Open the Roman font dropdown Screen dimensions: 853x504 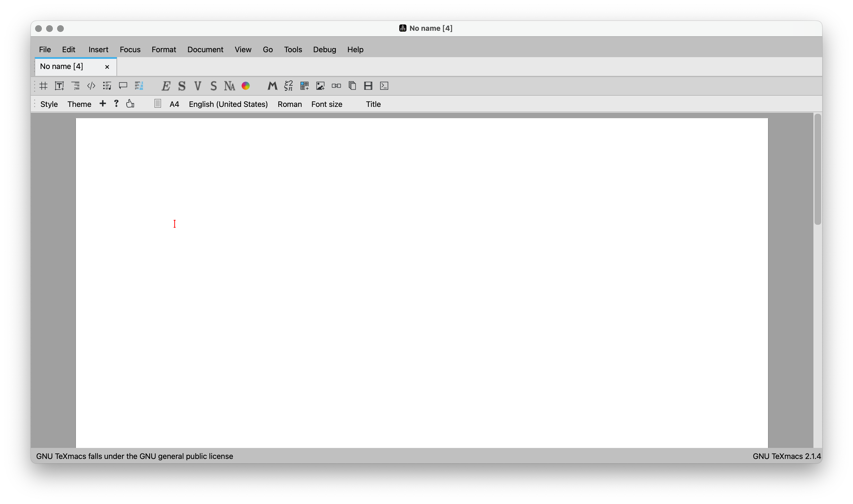pos(290,104)
